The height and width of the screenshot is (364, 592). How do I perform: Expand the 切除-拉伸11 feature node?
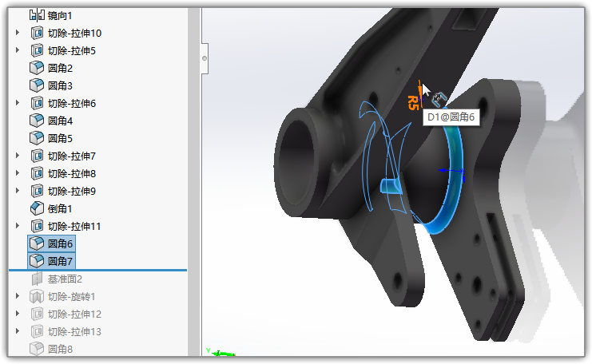coord(18,226)
